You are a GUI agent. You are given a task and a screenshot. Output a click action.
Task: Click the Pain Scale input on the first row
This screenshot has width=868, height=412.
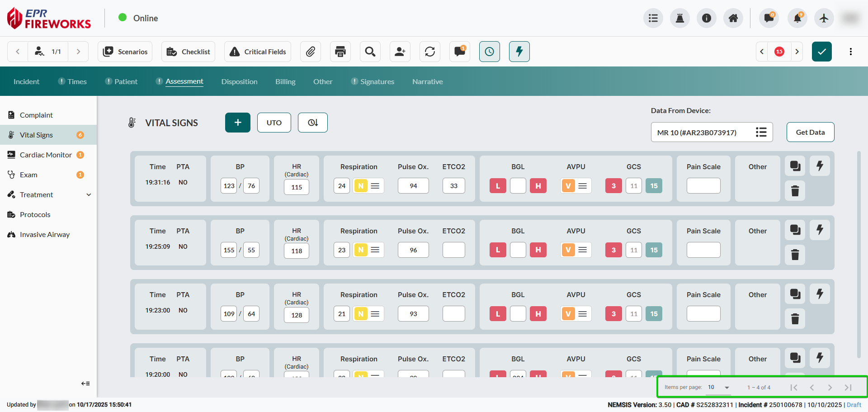point(703,185)
